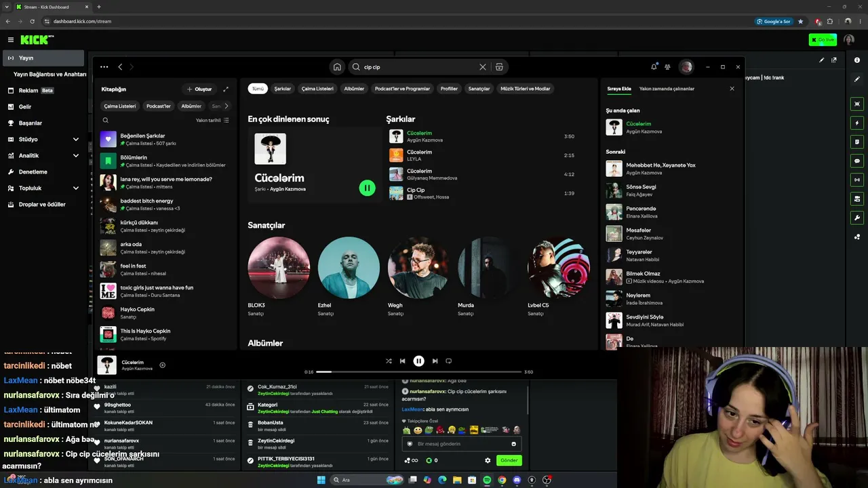Pause playback in the bottom player bar

[x=418, y=361]
